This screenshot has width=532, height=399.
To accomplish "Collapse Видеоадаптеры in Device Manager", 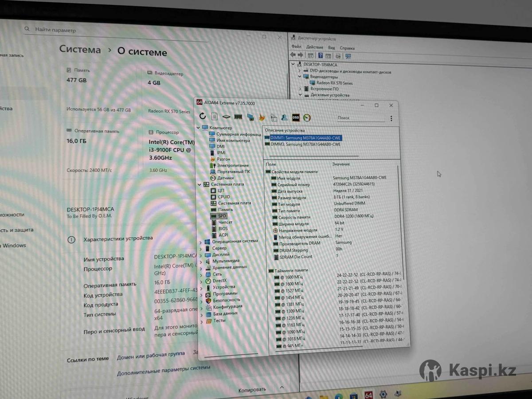I will pos(300,77).
